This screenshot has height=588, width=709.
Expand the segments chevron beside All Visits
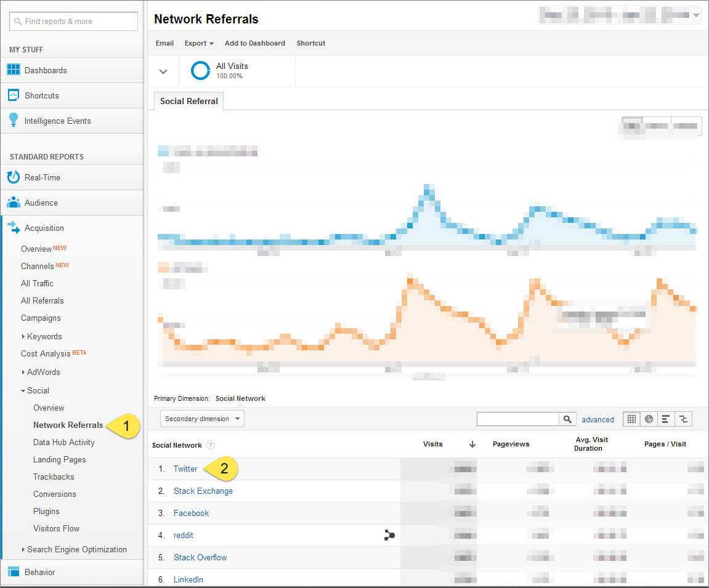tap(163, 71)
